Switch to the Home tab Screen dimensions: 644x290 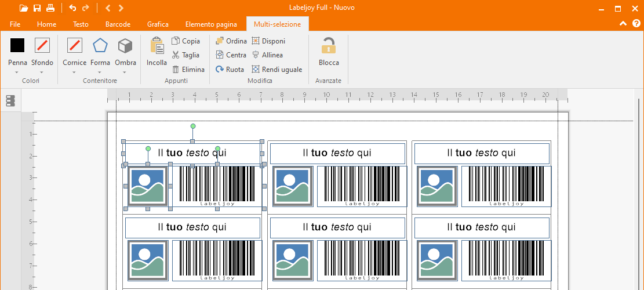tap(46, 24)
